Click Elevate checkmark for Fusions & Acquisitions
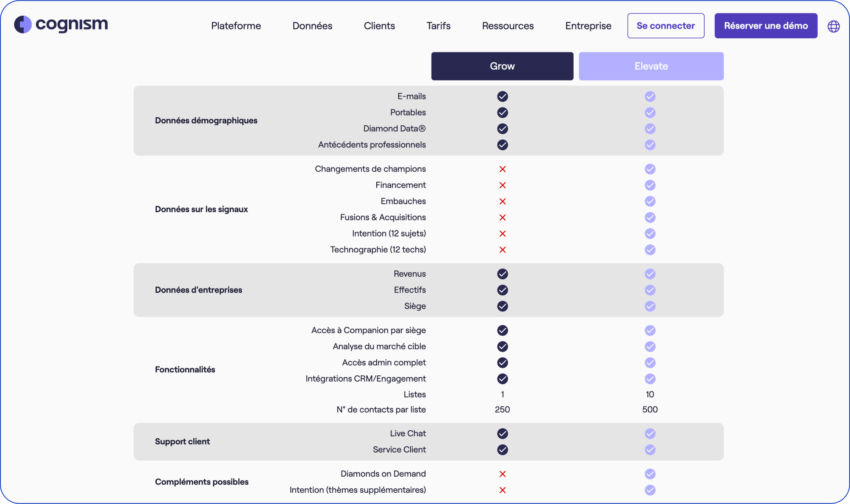Viewport: 850px width, 504px height. click(650, 218)
